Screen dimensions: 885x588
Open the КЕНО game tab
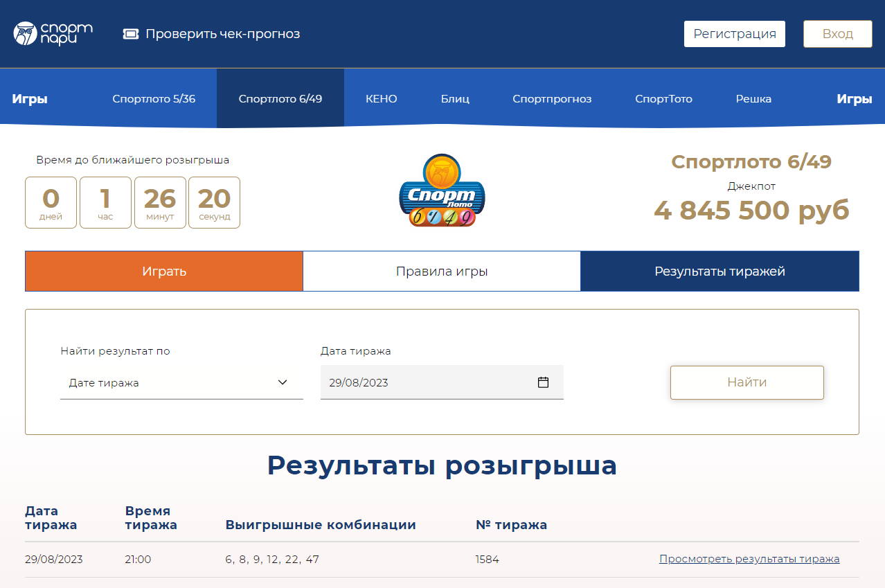(x=382, y=98)
